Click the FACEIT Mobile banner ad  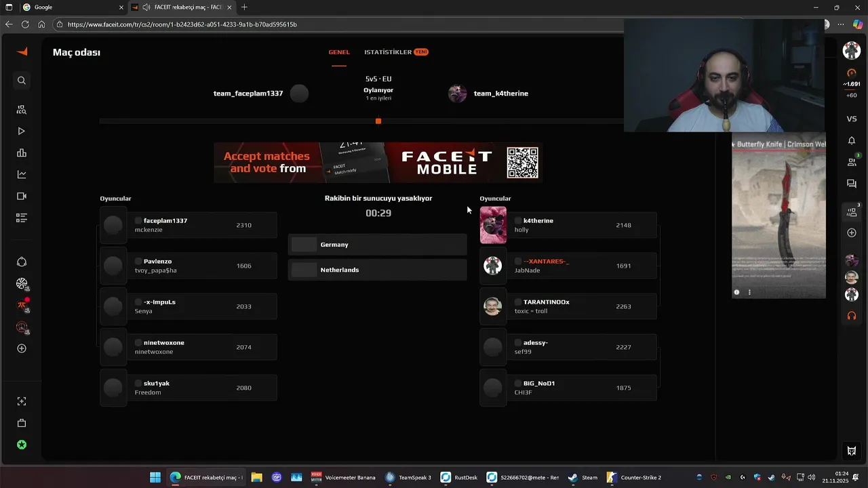point(378,163)
